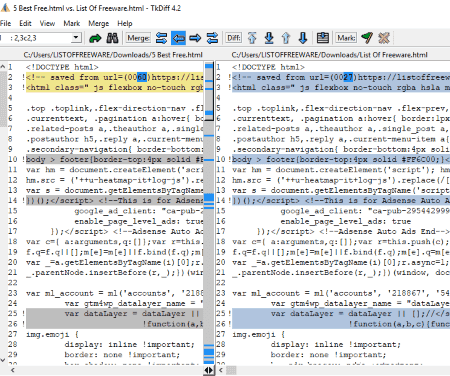
Task: Click the left pane horizontal scroll left arrow
Action: pyautogui.click(x=13, y=370)
